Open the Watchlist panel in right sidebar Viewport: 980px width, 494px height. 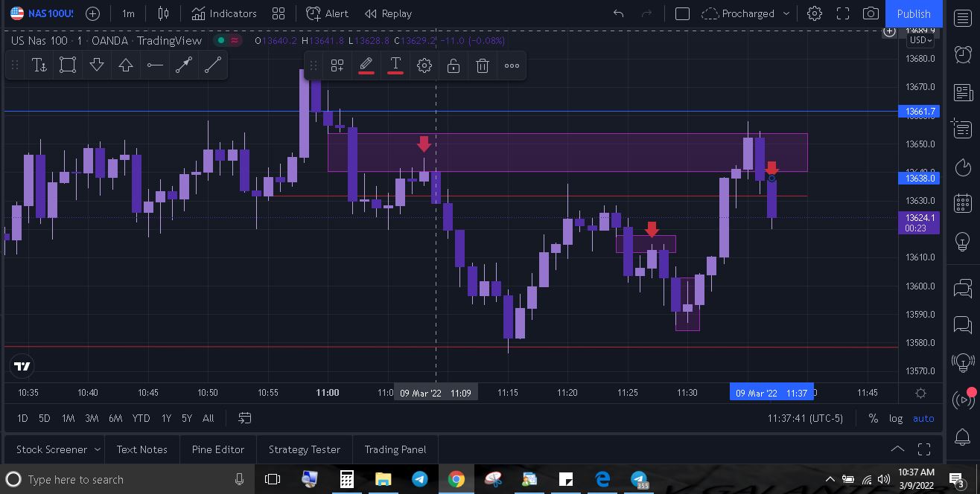(963, 19)
